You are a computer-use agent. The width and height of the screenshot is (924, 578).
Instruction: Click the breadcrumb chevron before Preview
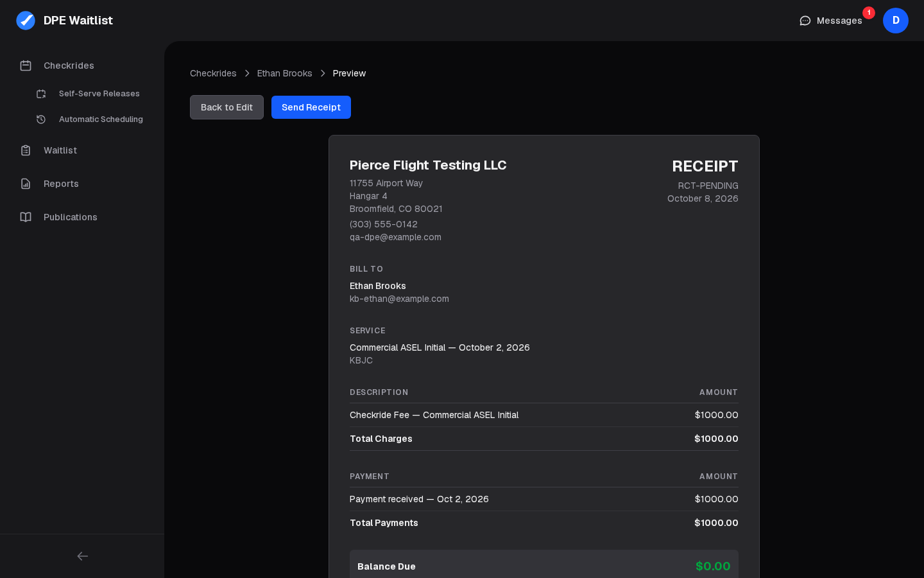323,73
